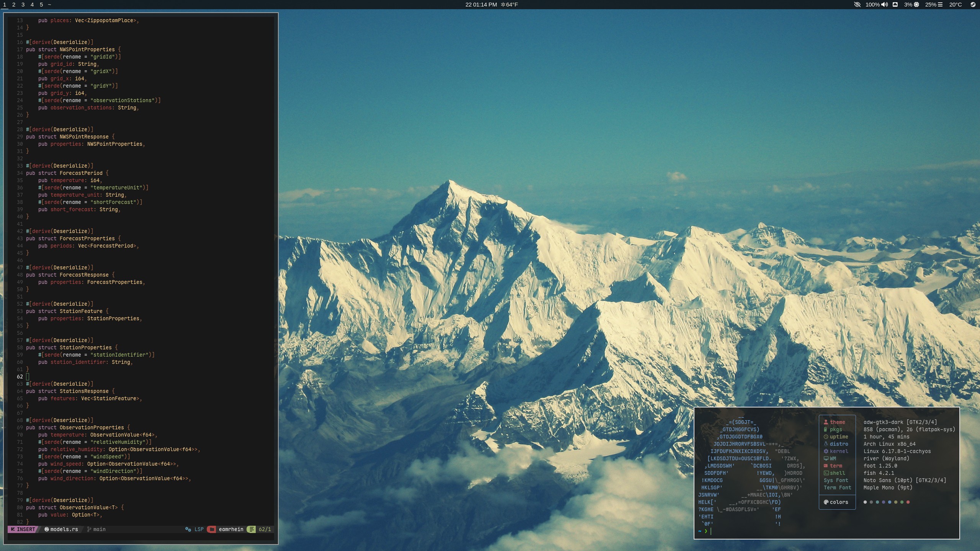Click the line position icon before 62/1
980x551 pixels.
tap(251, 529)
